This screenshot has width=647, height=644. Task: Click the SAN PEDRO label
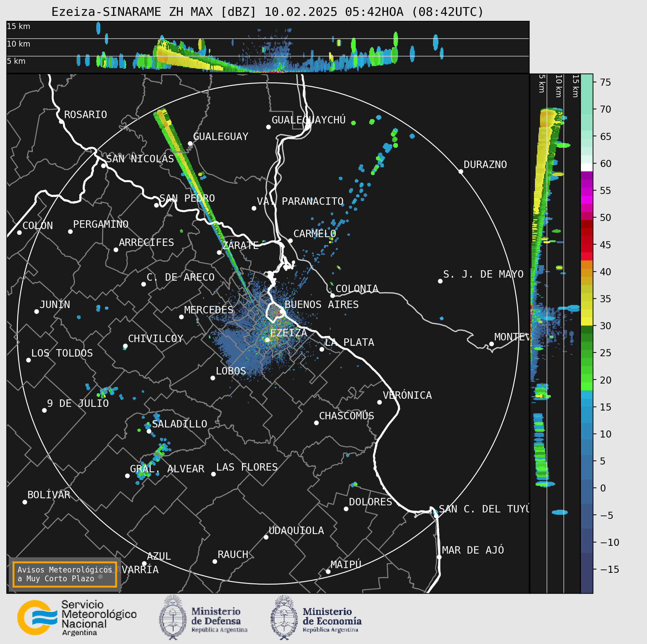click(187, 198)
